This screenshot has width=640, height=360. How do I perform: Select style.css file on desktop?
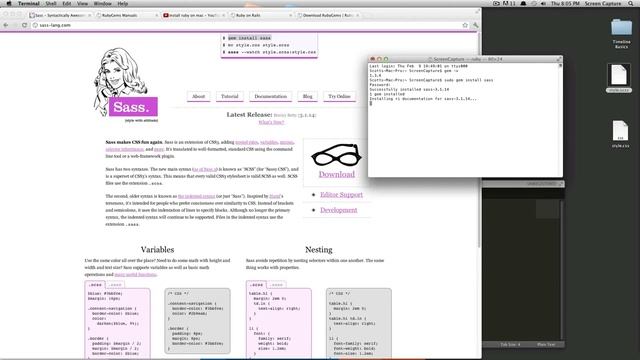[620, 134]
